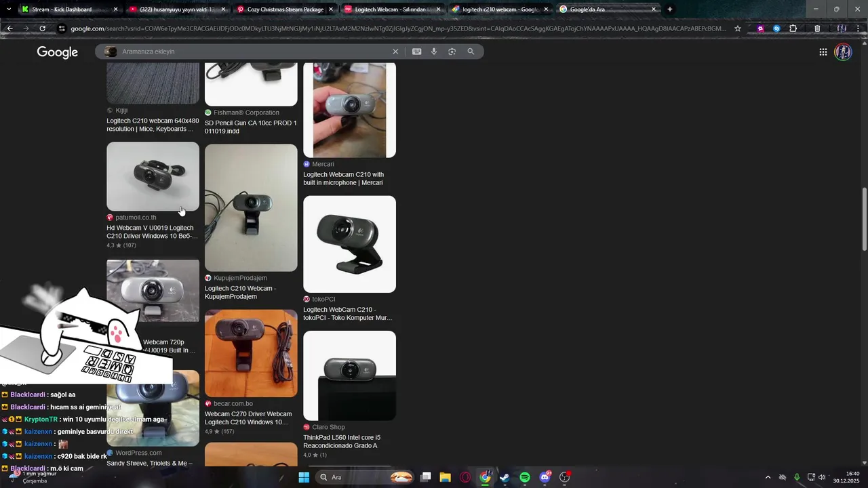Go to Google home via the logo
This screenshot has width=868, height=488.
[58, 52]
